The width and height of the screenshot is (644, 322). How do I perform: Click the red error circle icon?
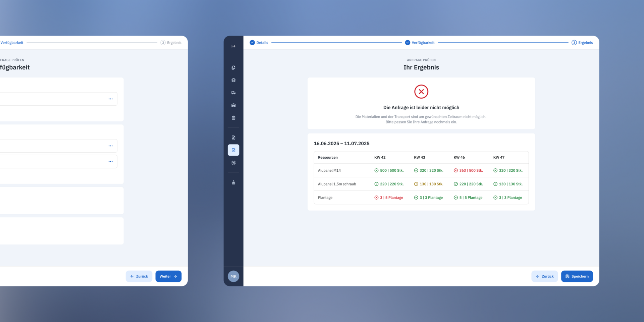coord(421,92)
